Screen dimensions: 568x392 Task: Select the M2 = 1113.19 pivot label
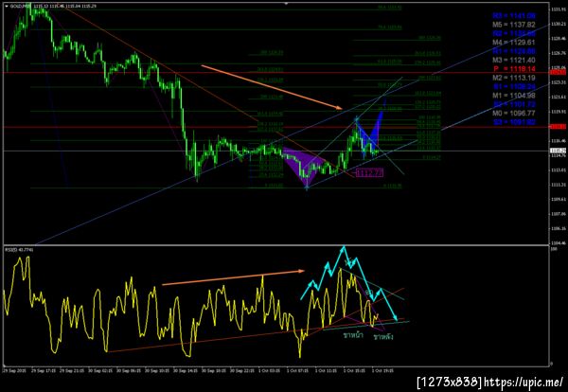[x=514, y=78]
